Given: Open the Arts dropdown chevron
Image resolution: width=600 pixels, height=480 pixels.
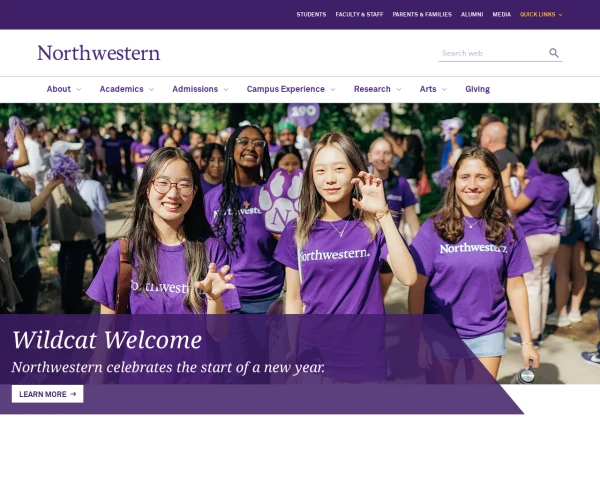Looking at the screenshot, I should [444, 90].
